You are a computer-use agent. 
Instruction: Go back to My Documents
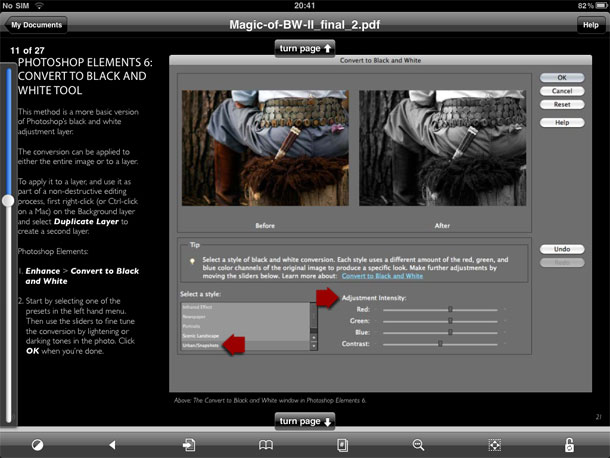click(35, 25)
